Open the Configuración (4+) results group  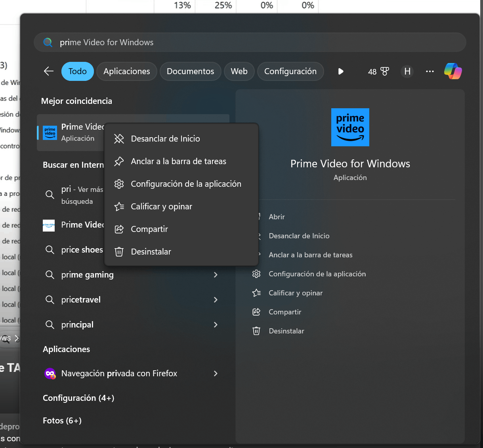pos(78,398)
